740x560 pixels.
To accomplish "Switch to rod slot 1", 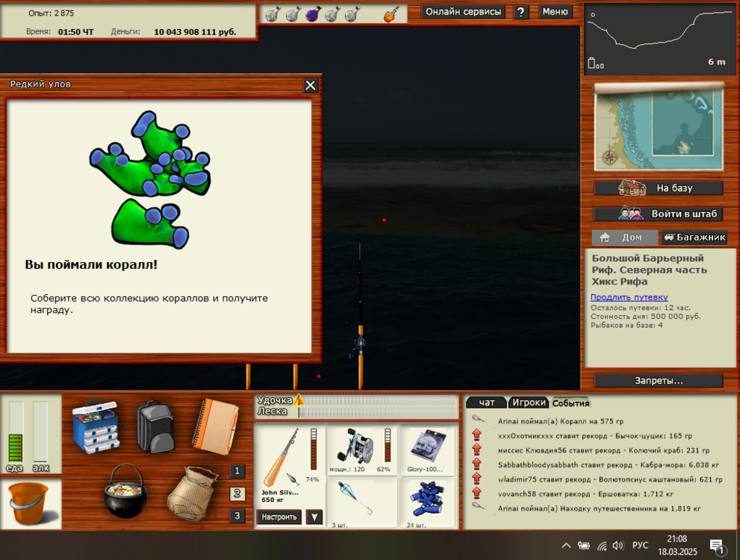I will pos(237,471).
